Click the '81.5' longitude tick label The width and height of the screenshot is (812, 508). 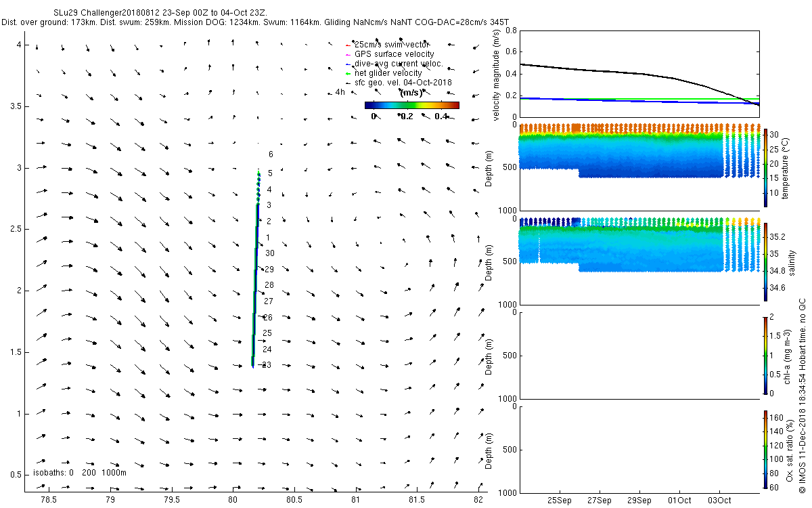click(x=418, y=501)
